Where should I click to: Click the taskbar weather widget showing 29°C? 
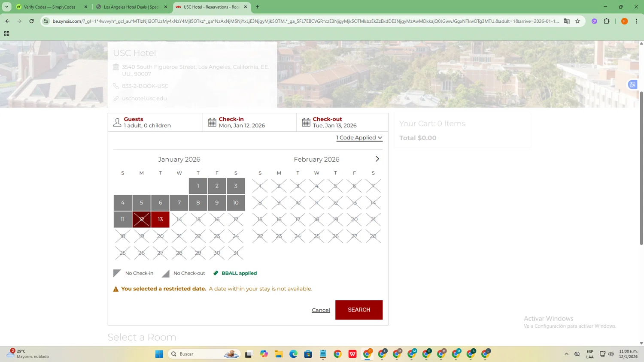tap(28, 354)
